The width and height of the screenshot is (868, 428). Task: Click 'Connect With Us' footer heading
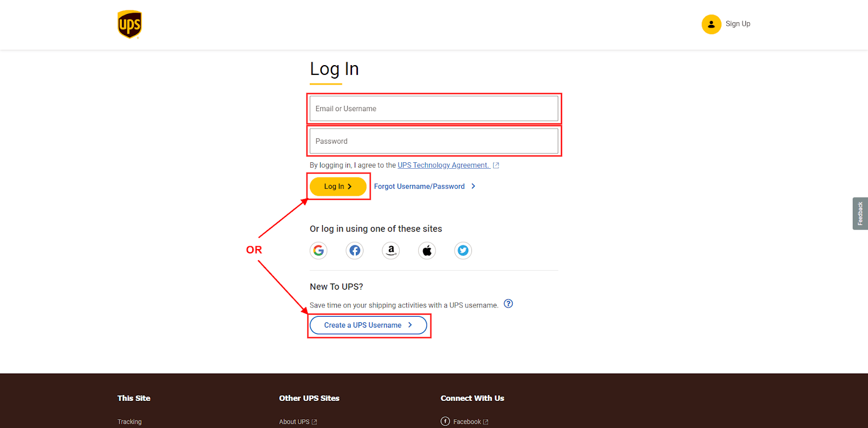473,398
